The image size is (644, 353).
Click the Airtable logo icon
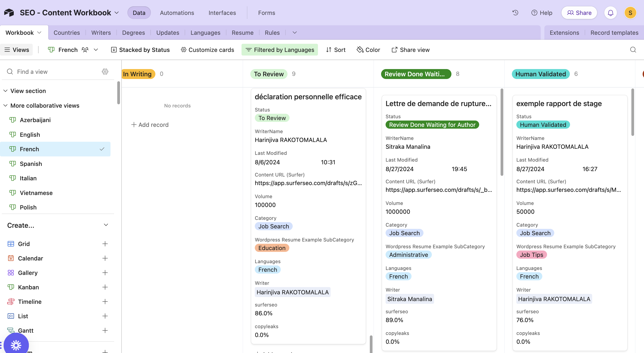(x=9, y=12)
